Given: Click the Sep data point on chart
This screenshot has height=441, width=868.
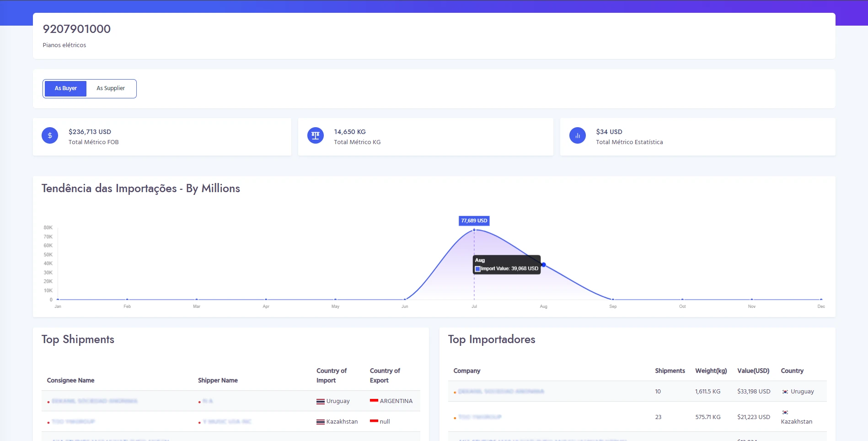Looking at the screenshot, I should click(613, 299).
